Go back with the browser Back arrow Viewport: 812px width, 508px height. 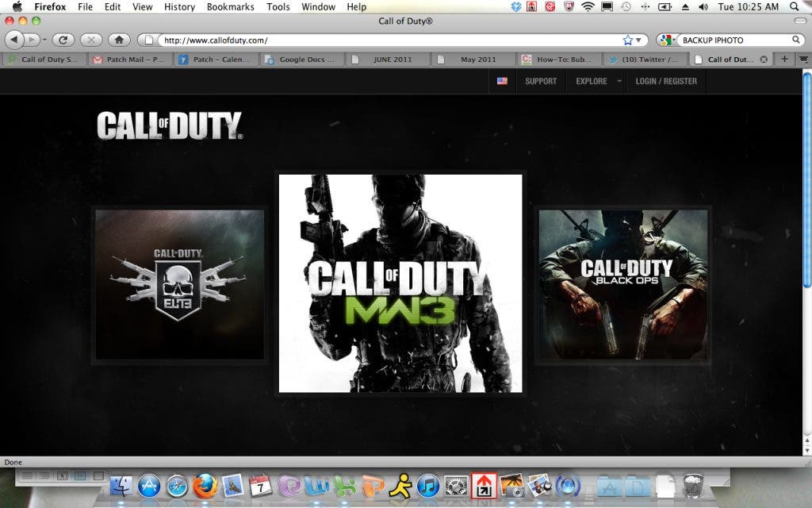14,40
